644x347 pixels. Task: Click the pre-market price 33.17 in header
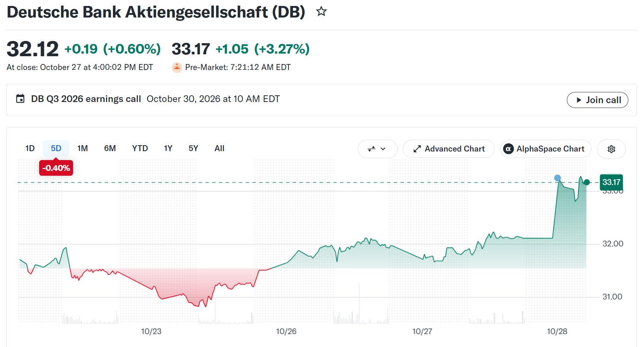[x=191, y=49]
